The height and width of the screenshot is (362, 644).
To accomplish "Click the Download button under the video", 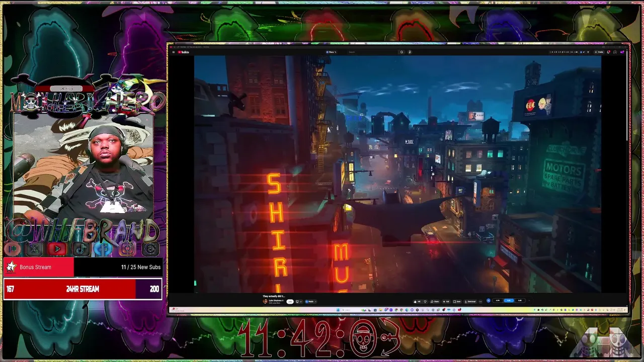I will coord(470,302).
